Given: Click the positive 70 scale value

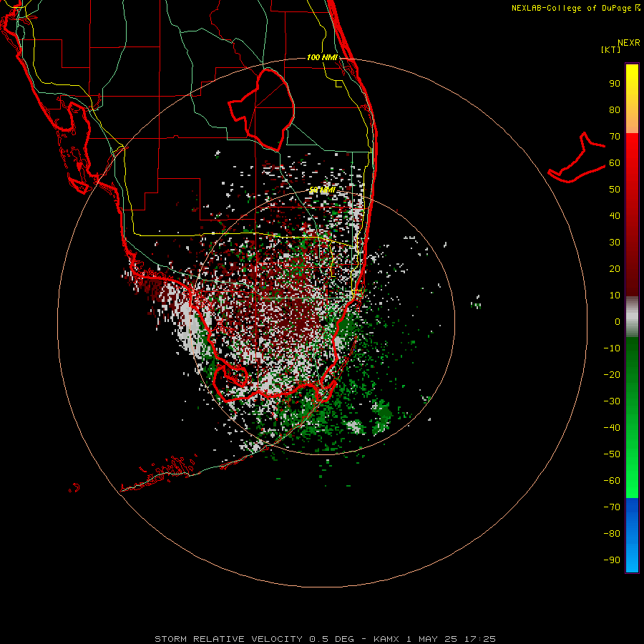Looking at the screenshot, I should (615, 137).
